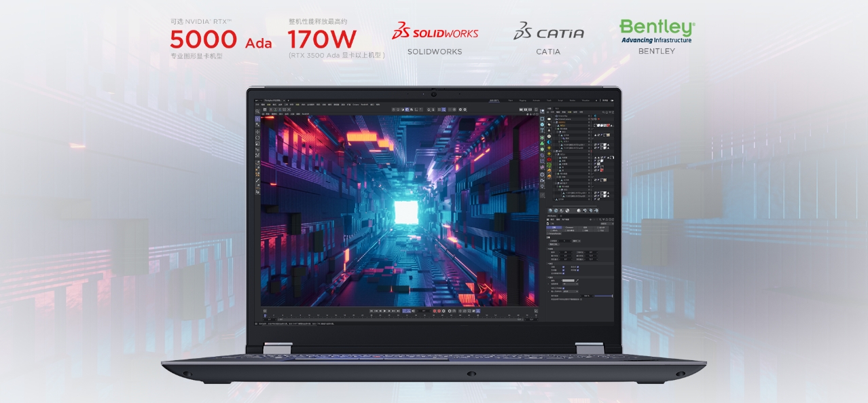The image size is (868, 403).
Task: Select the CATIA caption text under logo
Action: (548, 52)
